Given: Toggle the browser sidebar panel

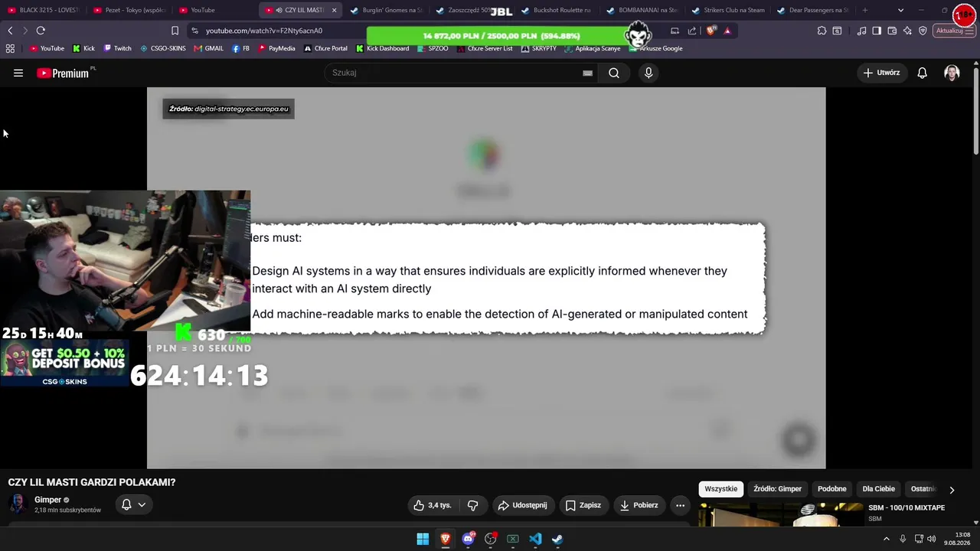Looking at the screenshot, I should (877, 31).
